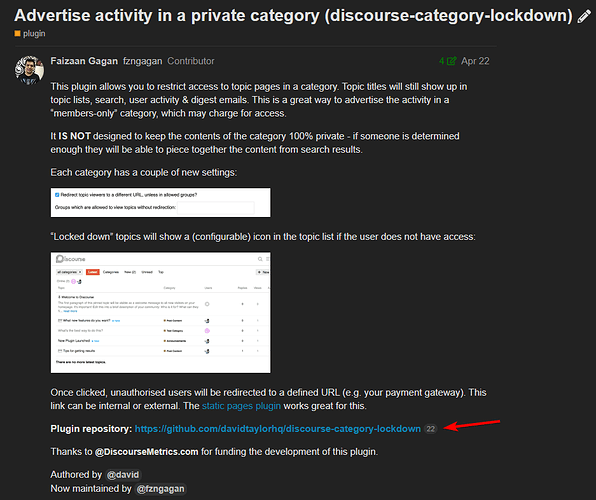Click the allowed groups input field in image

click(x=216, y=208)
